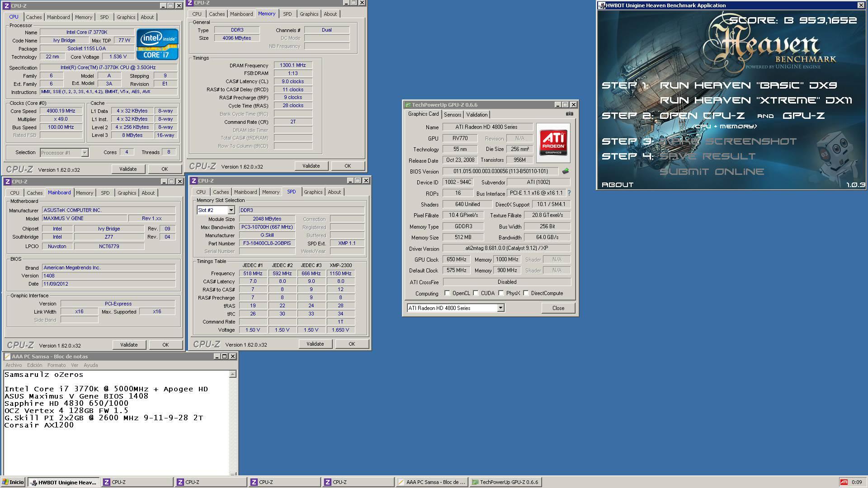Click the Intel Core i7 logo badge
This screenshot has width=868, height=488.
point(157,44)
